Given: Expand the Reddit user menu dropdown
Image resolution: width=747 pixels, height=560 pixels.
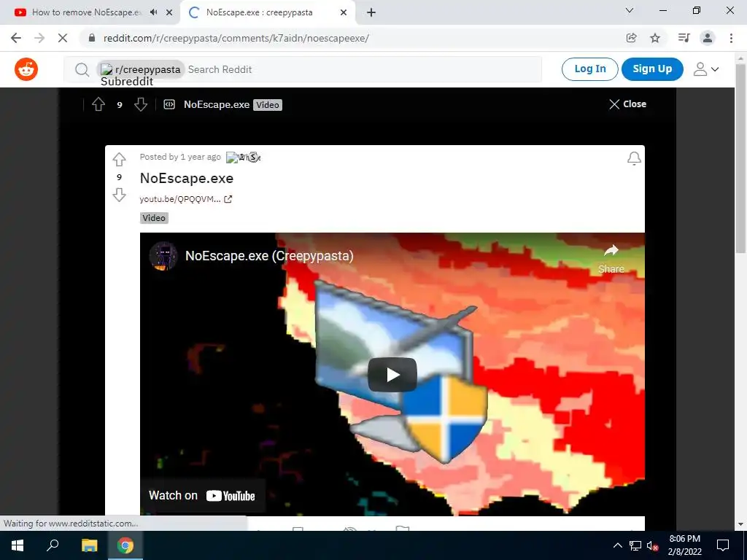Looking at the screenshot, I should point(706,69).
